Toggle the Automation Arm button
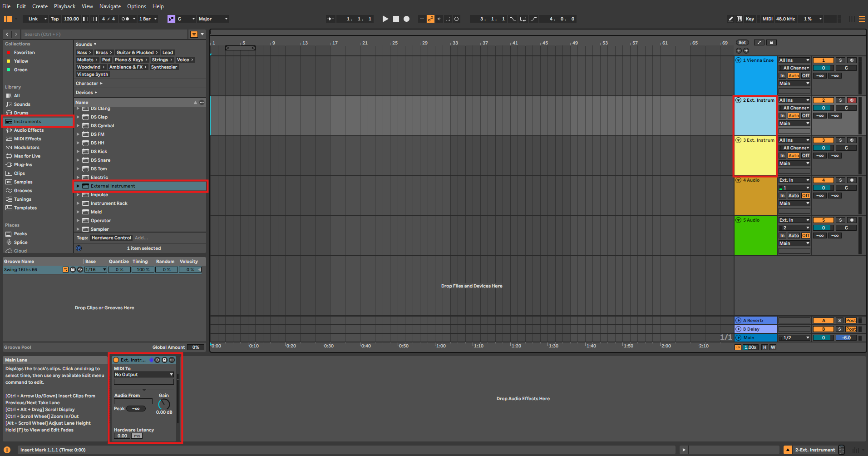 coord(430,19)
